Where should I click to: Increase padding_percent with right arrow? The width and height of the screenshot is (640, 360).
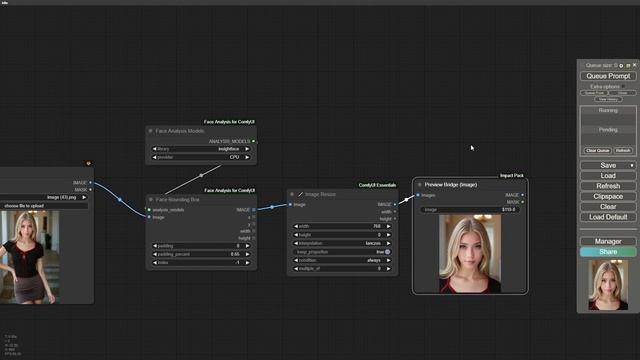point(247,254)
